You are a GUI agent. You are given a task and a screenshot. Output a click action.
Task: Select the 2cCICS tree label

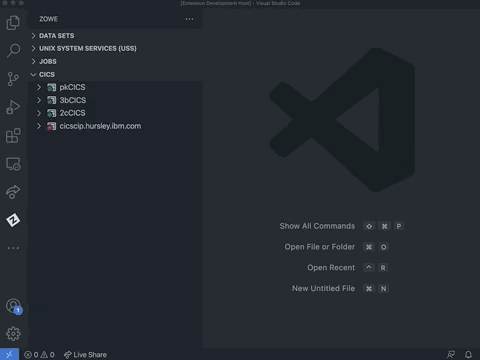click(x=72, y=113)
